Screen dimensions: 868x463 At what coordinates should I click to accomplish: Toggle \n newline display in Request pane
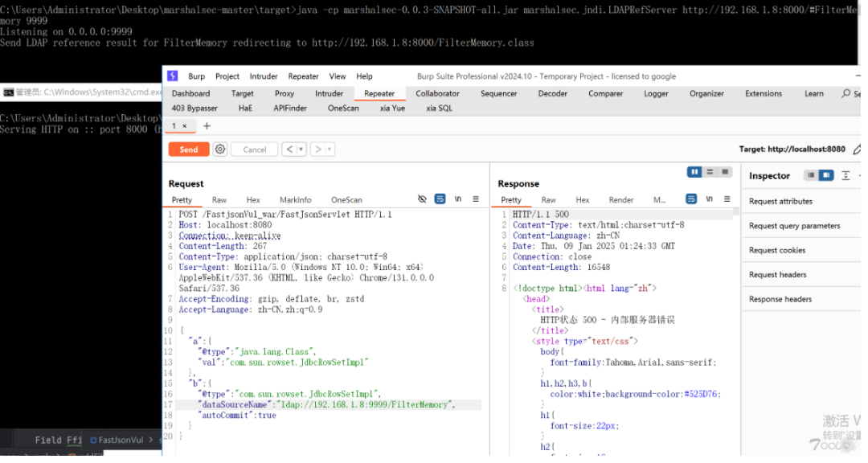[458, 199]
